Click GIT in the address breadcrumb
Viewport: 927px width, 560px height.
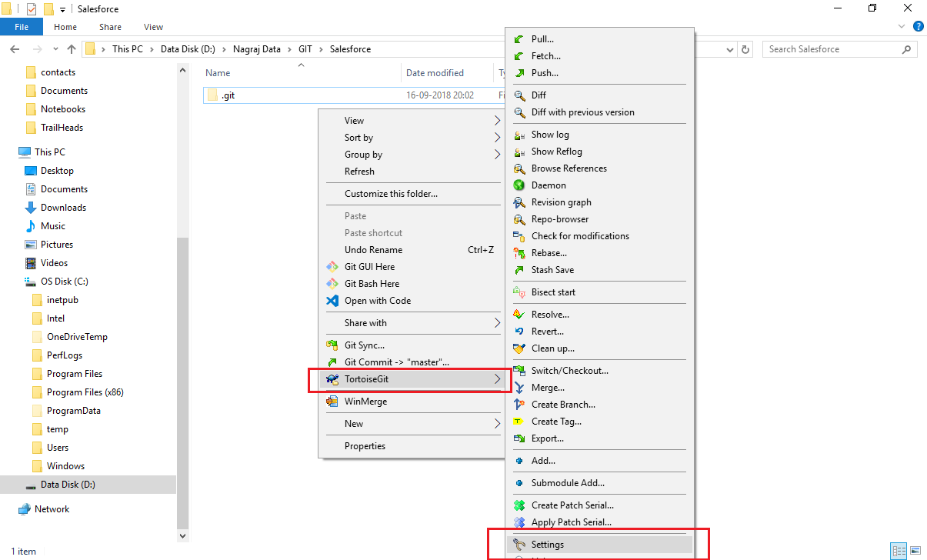point(306,49)
